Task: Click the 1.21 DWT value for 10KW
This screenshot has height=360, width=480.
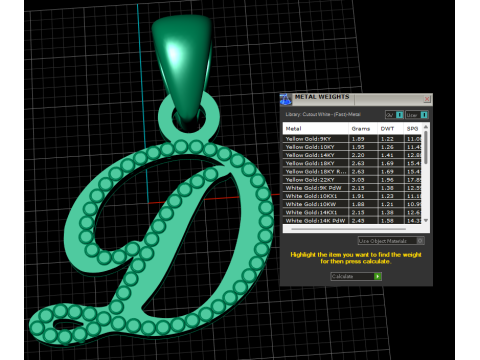Action: pyautogui.click(x=387, y=204)
